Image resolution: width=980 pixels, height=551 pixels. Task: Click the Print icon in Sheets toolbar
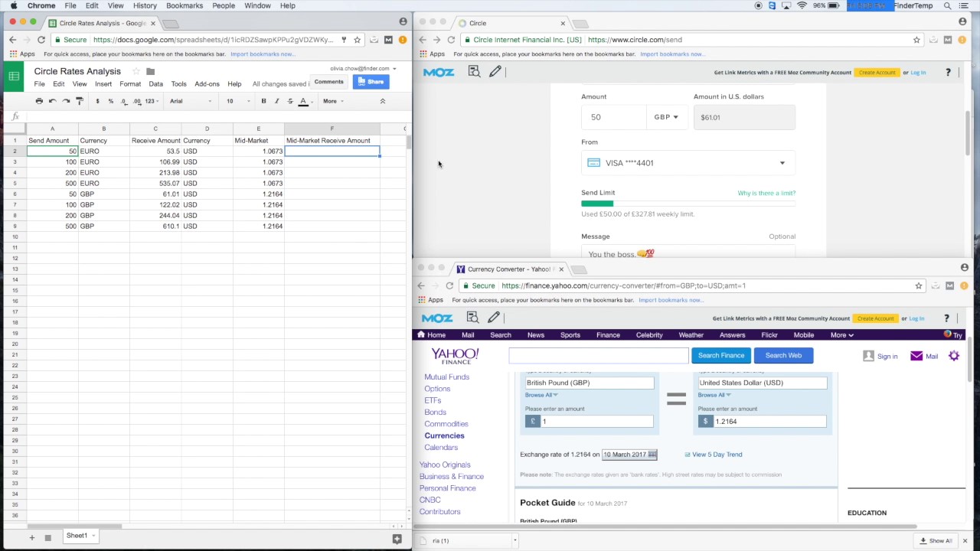tap(39, 101)
